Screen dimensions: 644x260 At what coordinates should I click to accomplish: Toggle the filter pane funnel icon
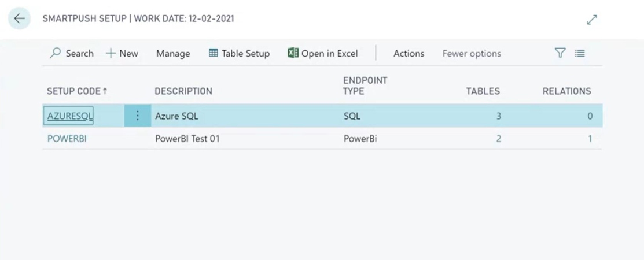(560, 53)
